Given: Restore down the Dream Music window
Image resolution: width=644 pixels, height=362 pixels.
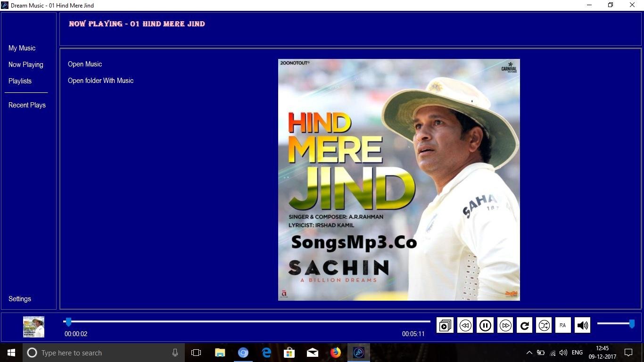Looking at the screenshot, I should pyautogui.click(x=611, y=5).
